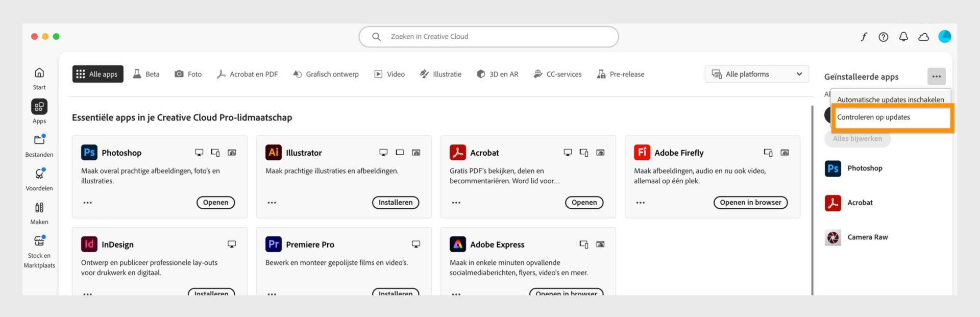This screenshot has height=317, width=980.
Task: Click search magnifier icon
Action: (376, 37)
